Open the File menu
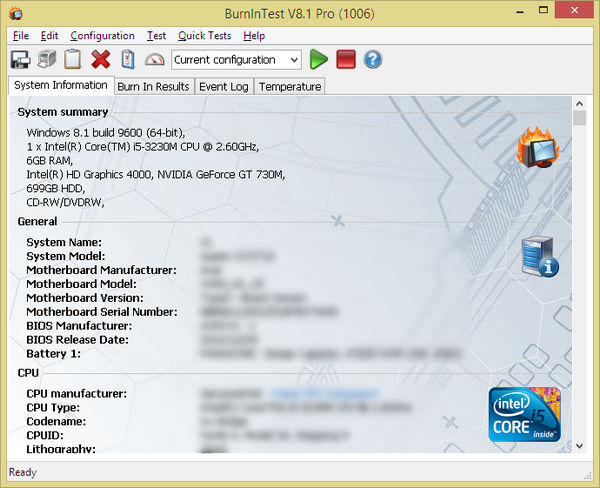600x488 pixels. coord(21,36)
